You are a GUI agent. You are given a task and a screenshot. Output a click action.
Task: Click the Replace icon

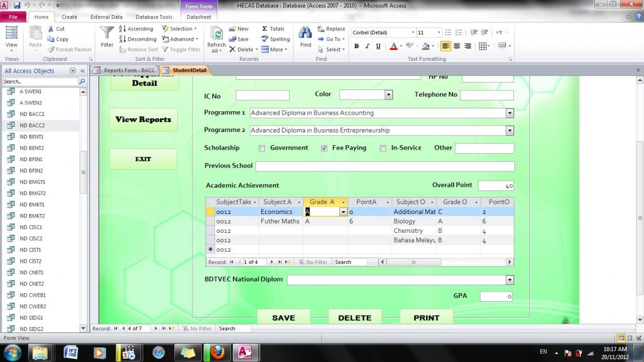[321, 29]
